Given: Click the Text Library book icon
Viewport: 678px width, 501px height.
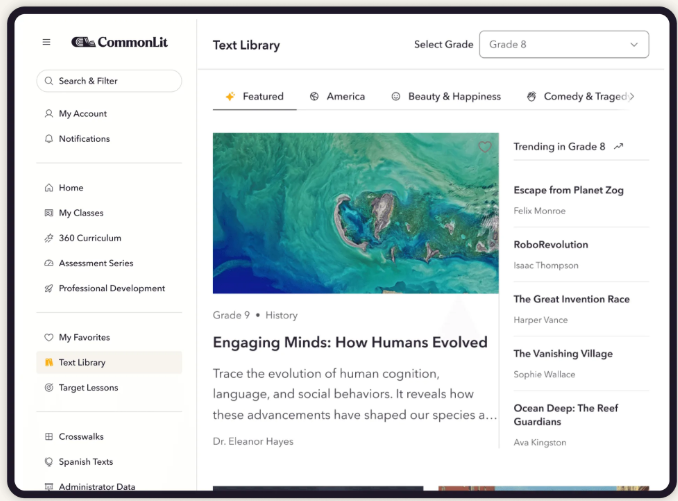Looking at the screenshot, I should 49,362.
